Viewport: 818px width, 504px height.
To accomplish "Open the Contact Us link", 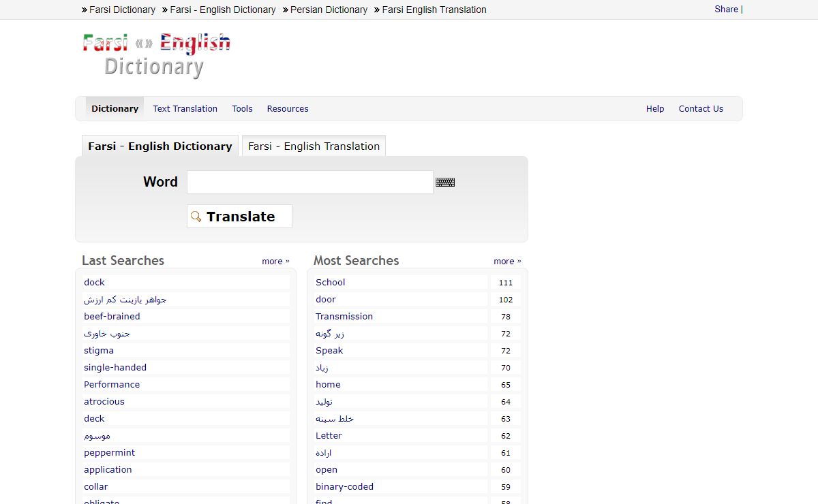I will tap(701, 108).
